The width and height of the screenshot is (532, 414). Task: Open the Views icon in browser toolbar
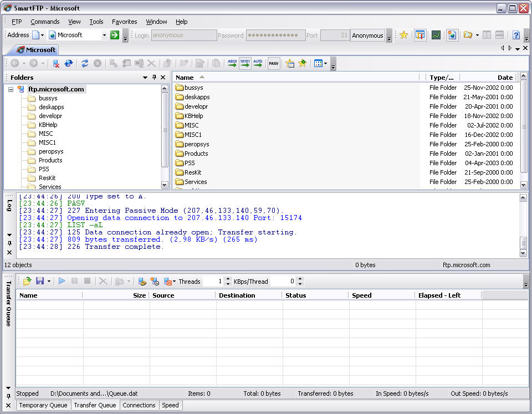point(318,63)
